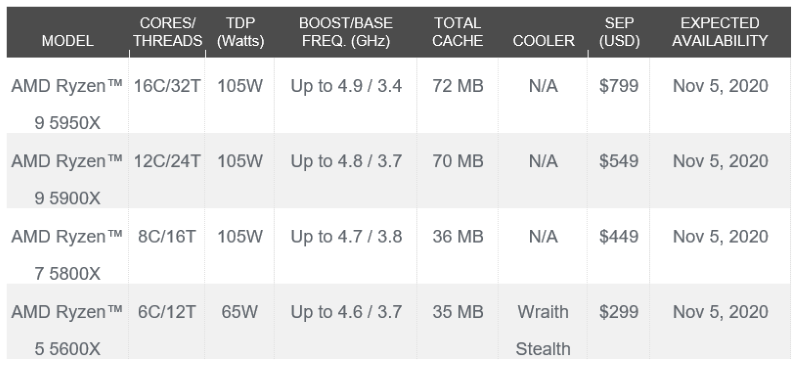Click the TOTAL CACHE column header
The height and width of the screenshot is (367, 800).
pos(458,32)
